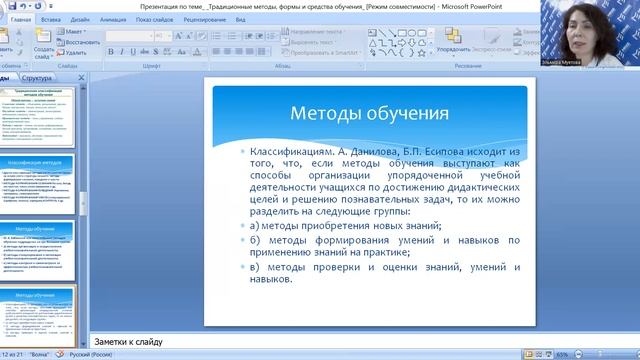Image resolution: width=640 pixels, height=360 pixels.
Task: Open the columns option in the paragraph group
Action: [262, 51]
